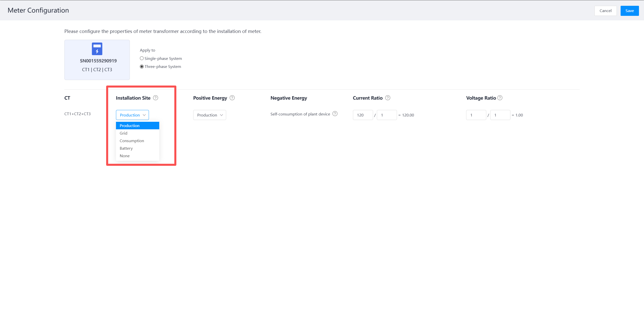Click the current ratio 120 field
The width and height of the screenshot is (644, 320).
(363, 115)
